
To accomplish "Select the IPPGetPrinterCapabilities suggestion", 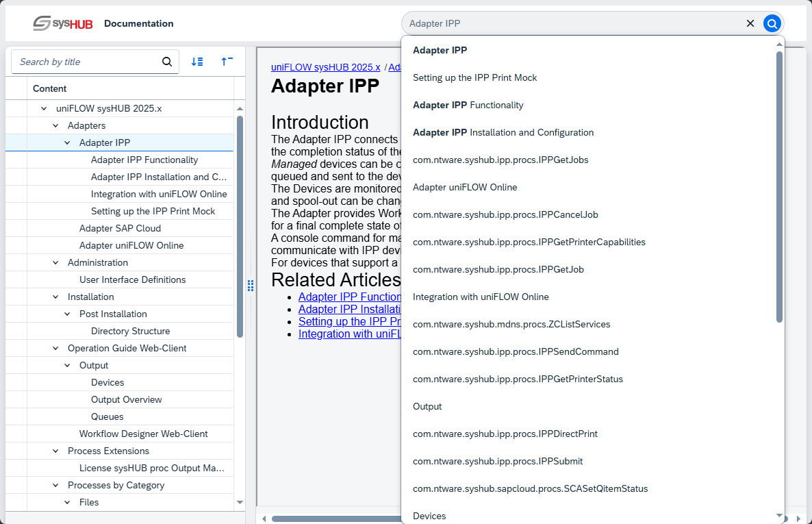I will point(589,242).
